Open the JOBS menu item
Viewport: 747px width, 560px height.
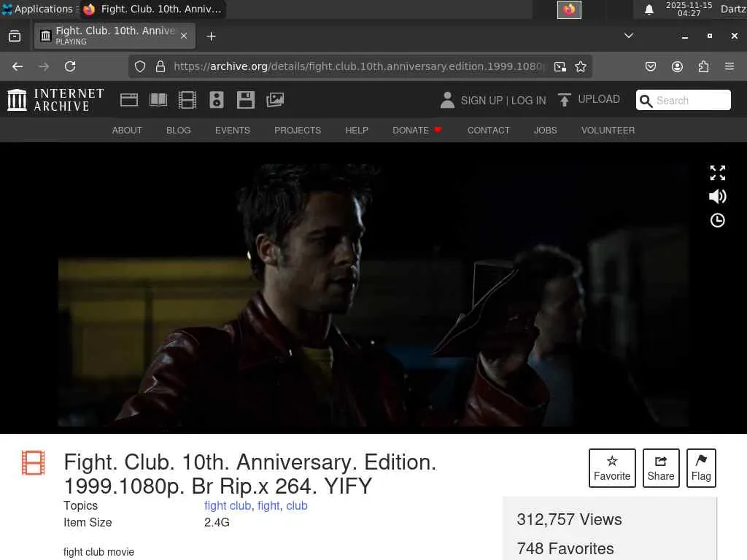coord(546,131)
